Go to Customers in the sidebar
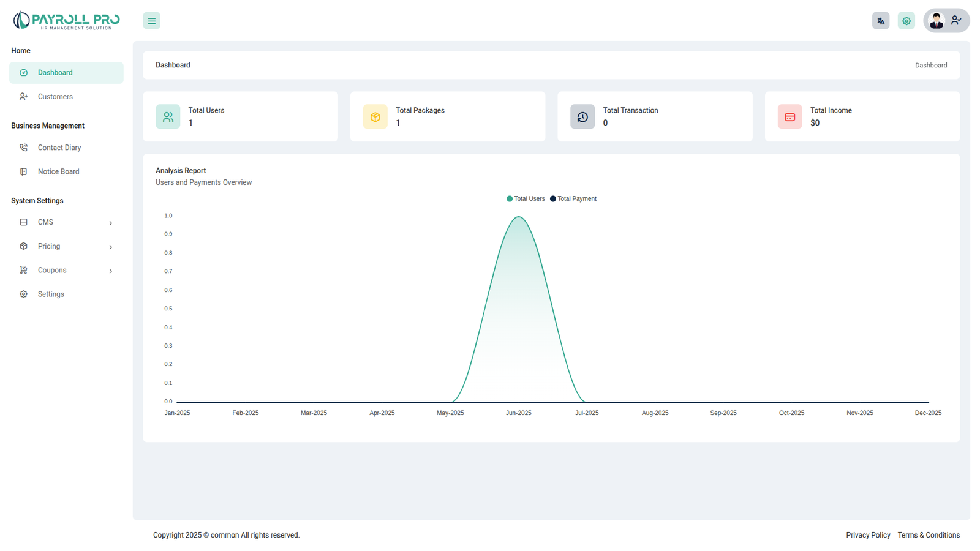The width and height of the screenshot is (980, 551). tap(55, 97)
